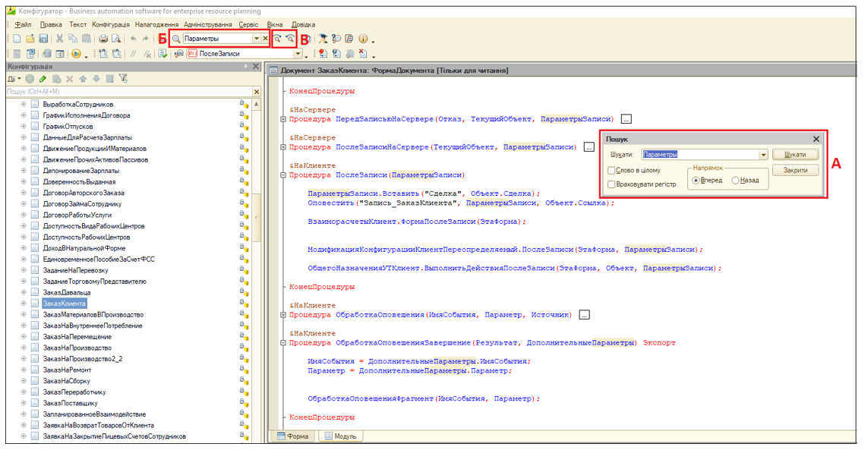Click the Undo arrow in toolbar
This screenshot has height=450, width=868.
pyautogui.click(x=134, y=39)
